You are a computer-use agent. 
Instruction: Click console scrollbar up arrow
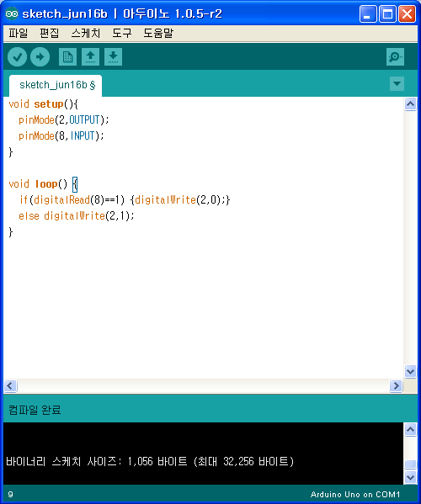[410, 429]
